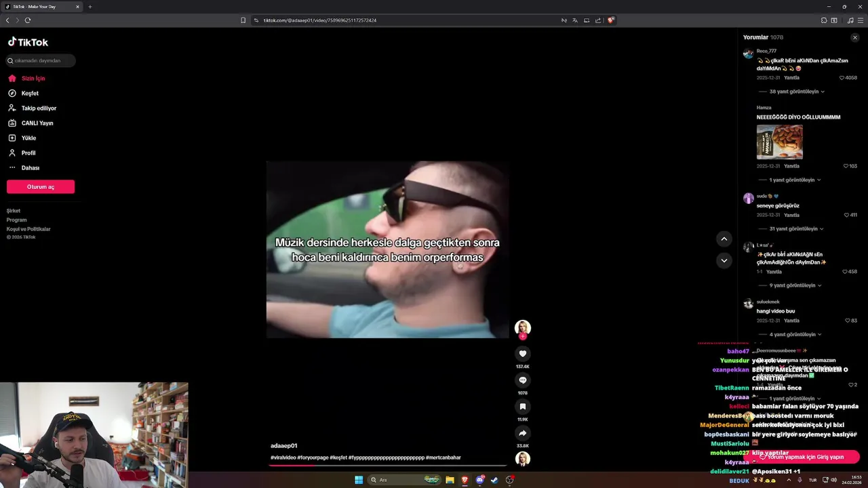Click the browser back arrow
This screenshot has height=488, width=868.
click(x=7, y=20)
